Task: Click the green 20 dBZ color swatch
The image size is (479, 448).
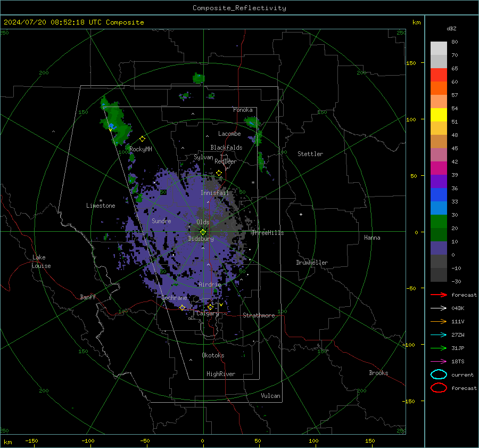Action: (439, 222)
